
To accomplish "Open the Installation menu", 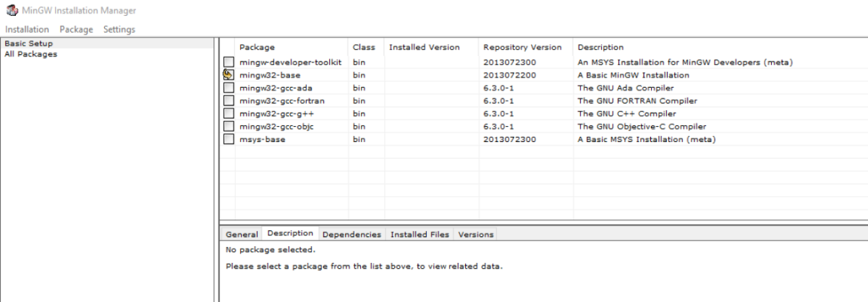I will point(27,29).
